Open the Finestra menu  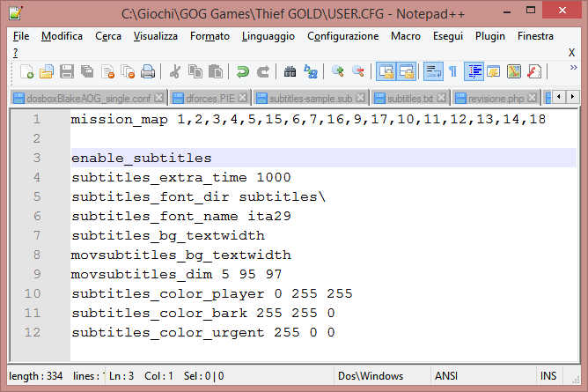[535, 36]
